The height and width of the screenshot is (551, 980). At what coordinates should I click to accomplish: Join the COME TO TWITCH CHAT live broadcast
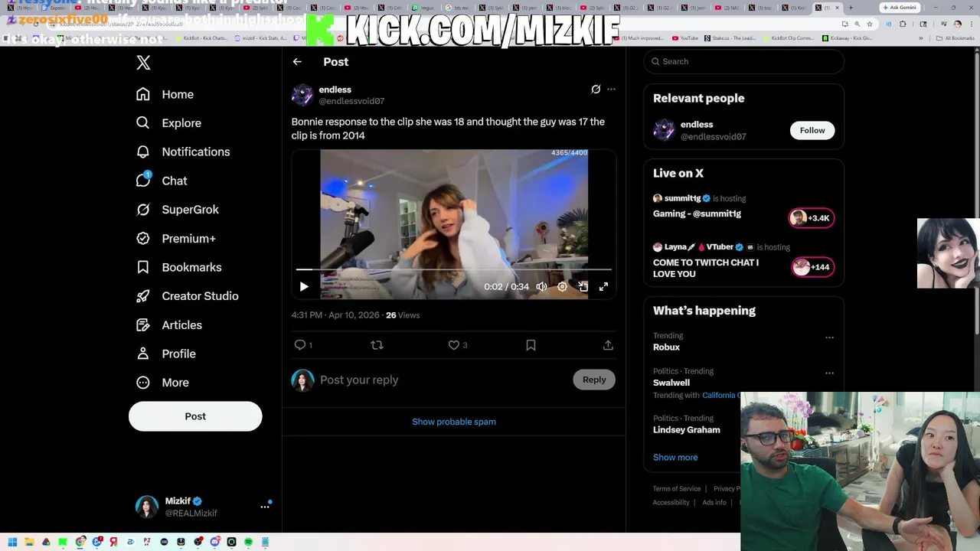coord(706,268)
